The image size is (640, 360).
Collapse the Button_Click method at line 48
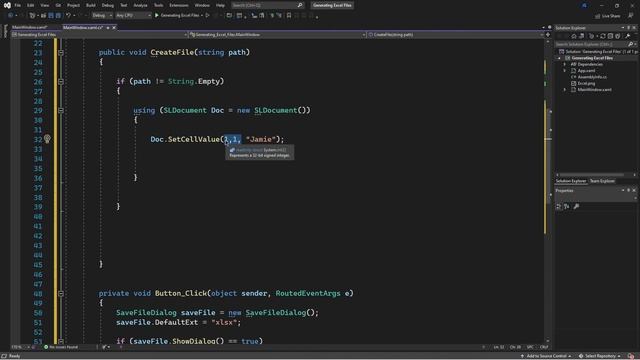point(61,293)
